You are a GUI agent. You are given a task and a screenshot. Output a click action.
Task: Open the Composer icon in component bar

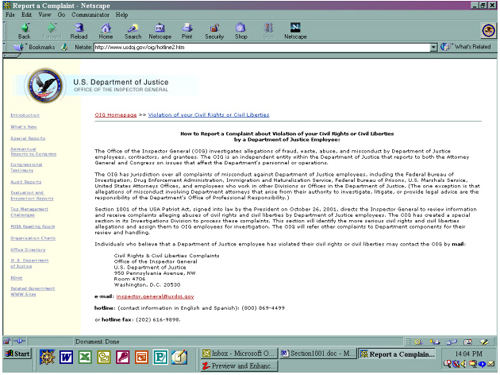484,342
